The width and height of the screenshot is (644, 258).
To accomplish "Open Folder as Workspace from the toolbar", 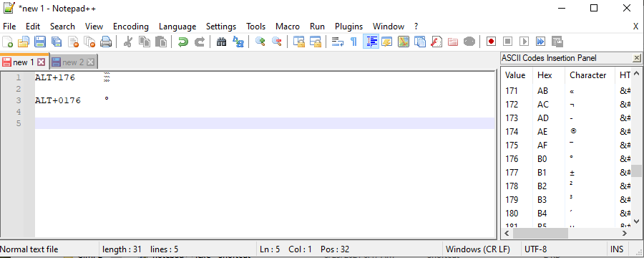I will pyautogui.click(x=453, y=42).
